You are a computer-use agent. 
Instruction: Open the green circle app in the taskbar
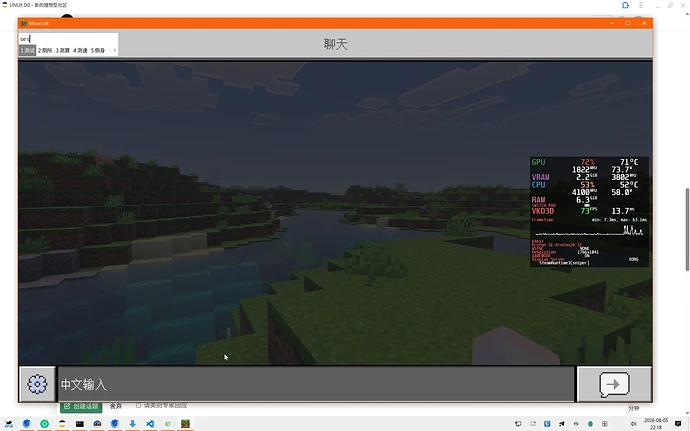[44, 424]
